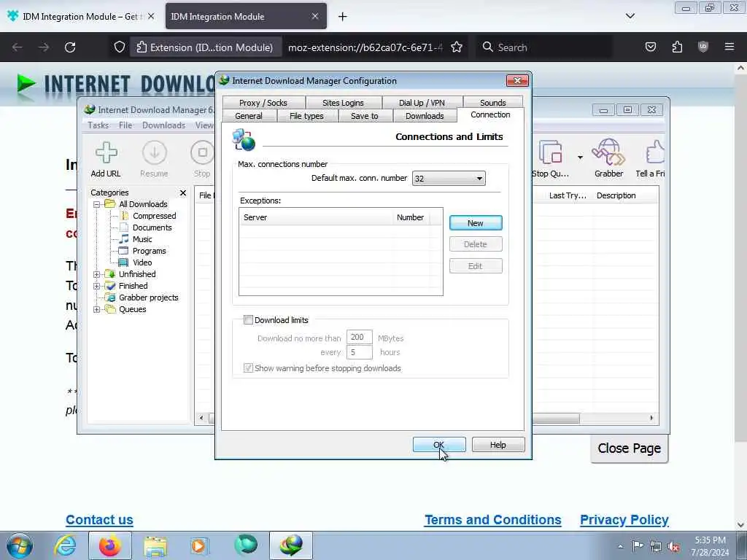Viewport: 747px width, 560px height.
Task: Click New to add a server exception
Action: pos(476,223)
